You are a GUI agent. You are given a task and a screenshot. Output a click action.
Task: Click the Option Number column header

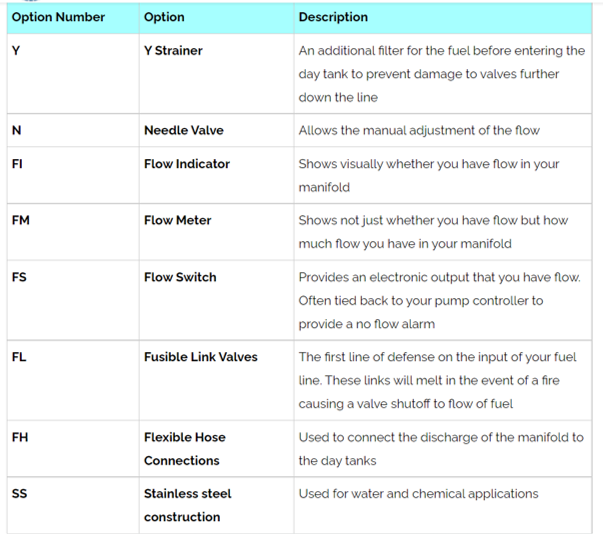58,17
